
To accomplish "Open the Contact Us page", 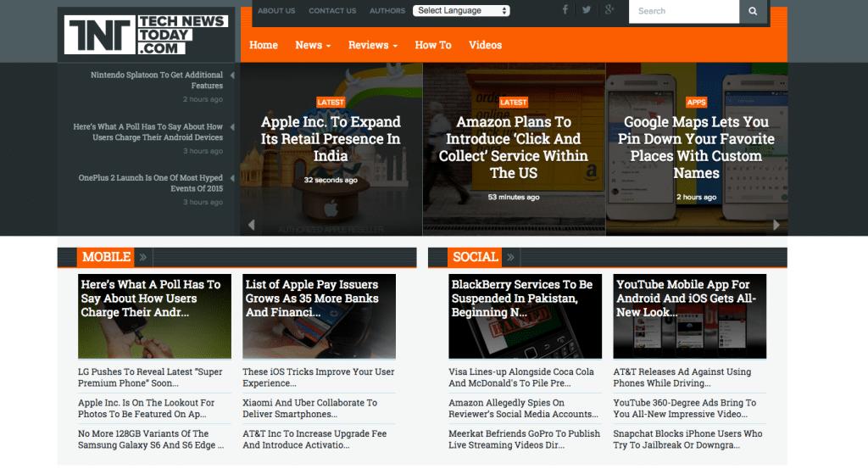I will point(332,10).
